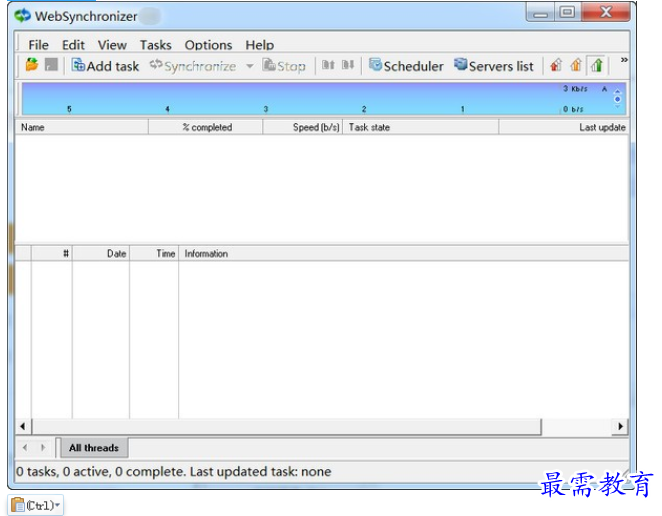
Task: Maximize the WebSynchronizer window
Action: [567, 12]
